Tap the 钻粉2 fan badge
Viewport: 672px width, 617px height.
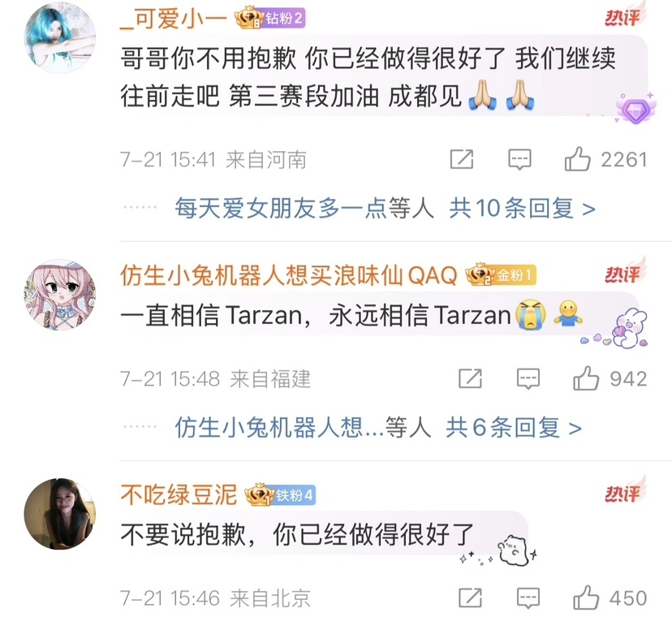click(270, 18)
